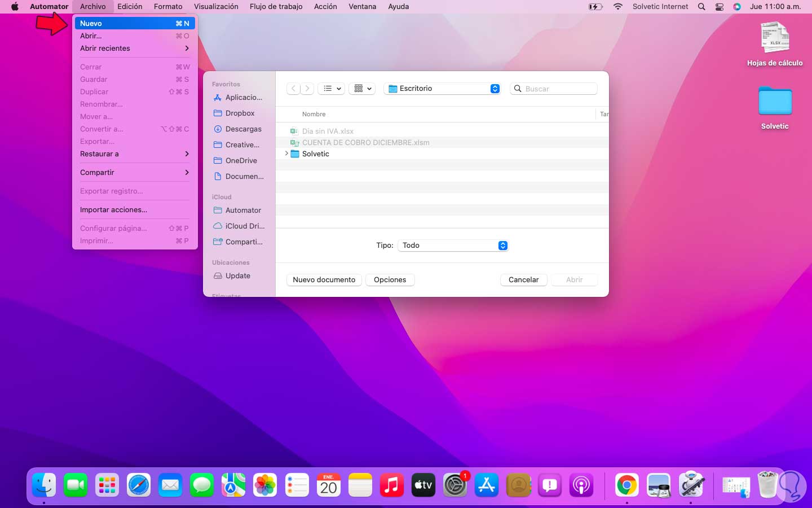Screen dimensions: 812x508
Task: Open the Escritorio location dropdown
Action: click(x=443, y=89)
